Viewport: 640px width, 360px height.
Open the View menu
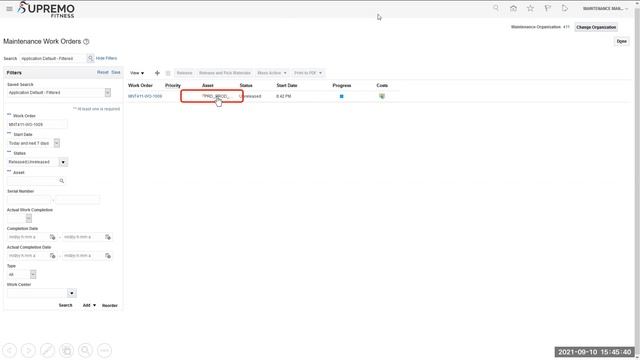[137, 73]
